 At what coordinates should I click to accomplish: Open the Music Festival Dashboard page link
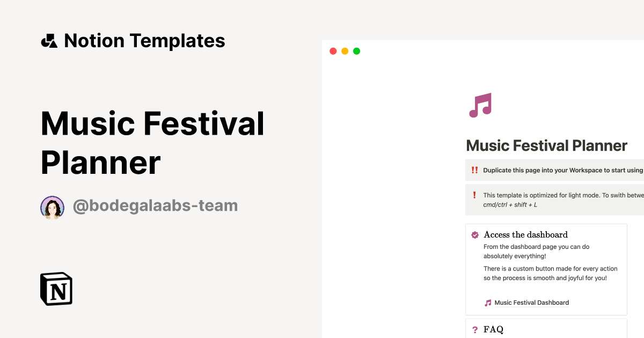coord(531,302)
